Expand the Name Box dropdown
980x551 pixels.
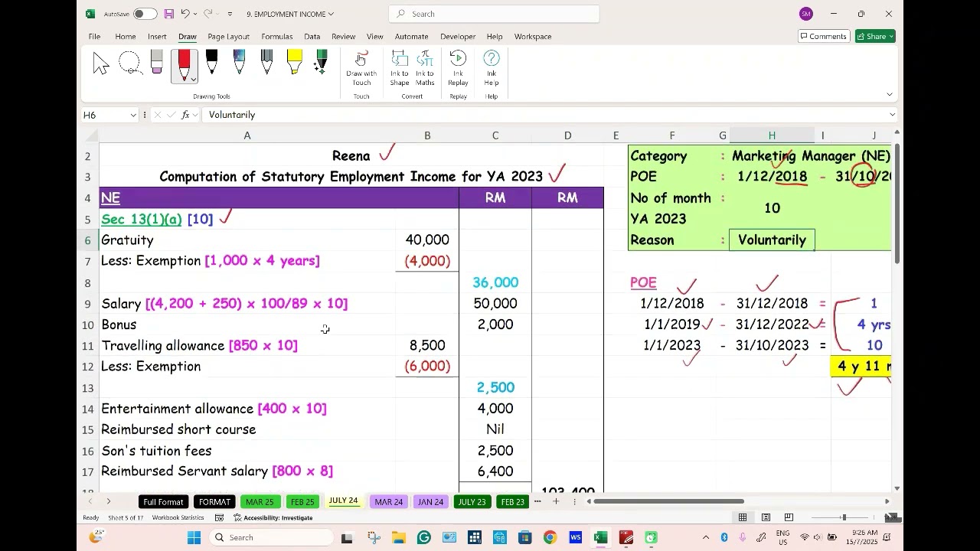click(x=133, y=115)
